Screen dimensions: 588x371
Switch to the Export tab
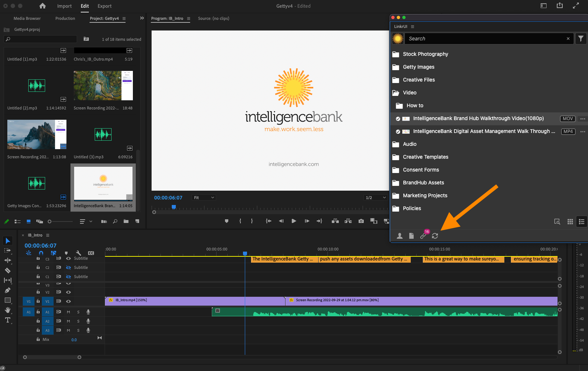104,6
